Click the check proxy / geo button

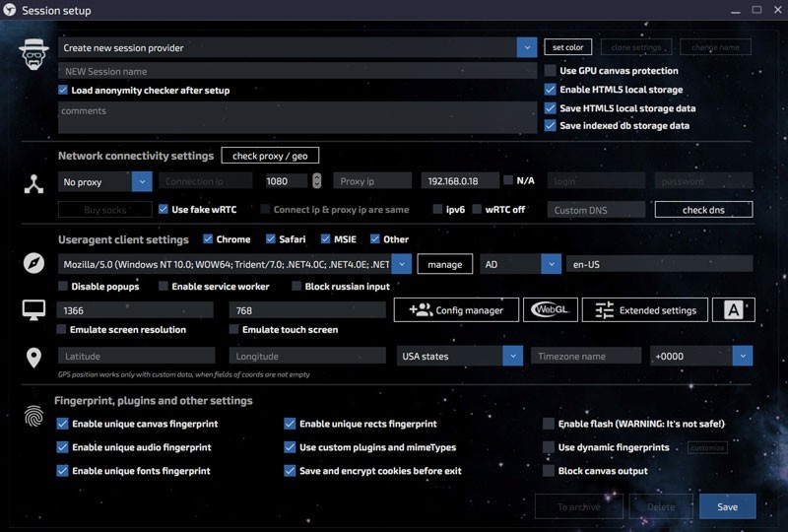pyautogui.click(x=269, y=156)
